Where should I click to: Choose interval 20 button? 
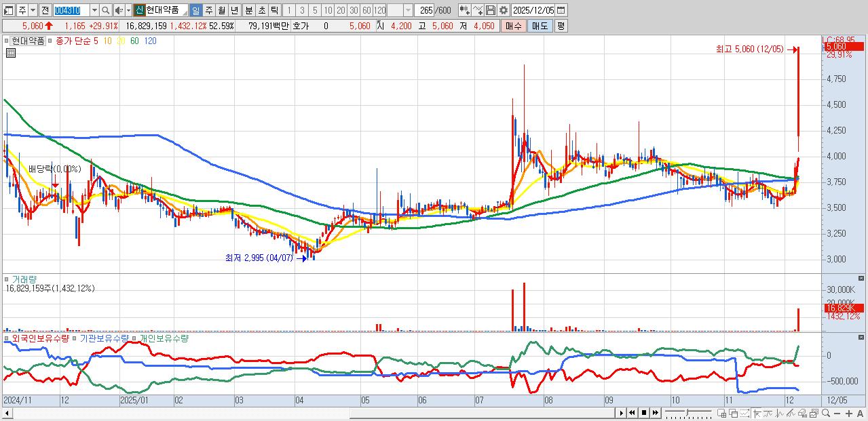tap(341, 10)
